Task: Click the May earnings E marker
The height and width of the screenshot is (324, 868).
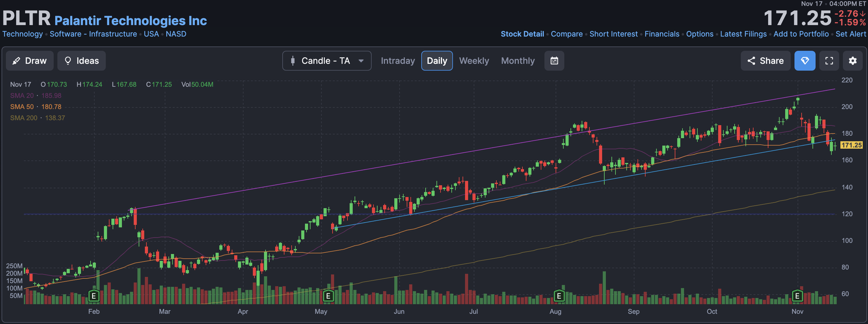Action: pyautogui.click(x=328, y=296)
